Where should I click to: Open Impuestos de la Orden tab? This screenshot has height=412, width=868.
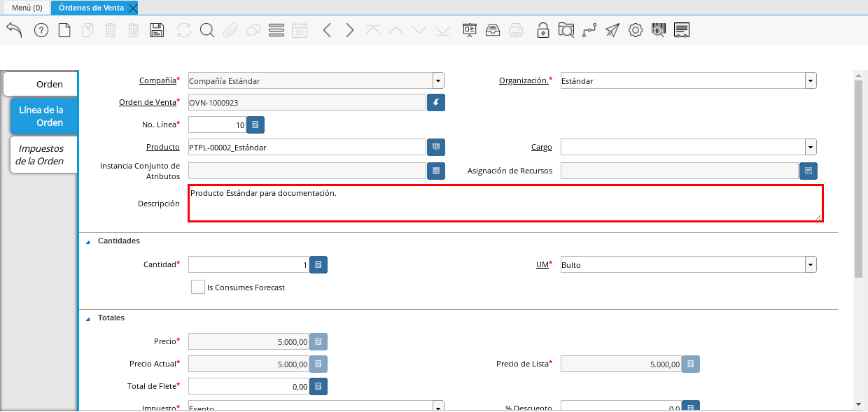point(41,155)
